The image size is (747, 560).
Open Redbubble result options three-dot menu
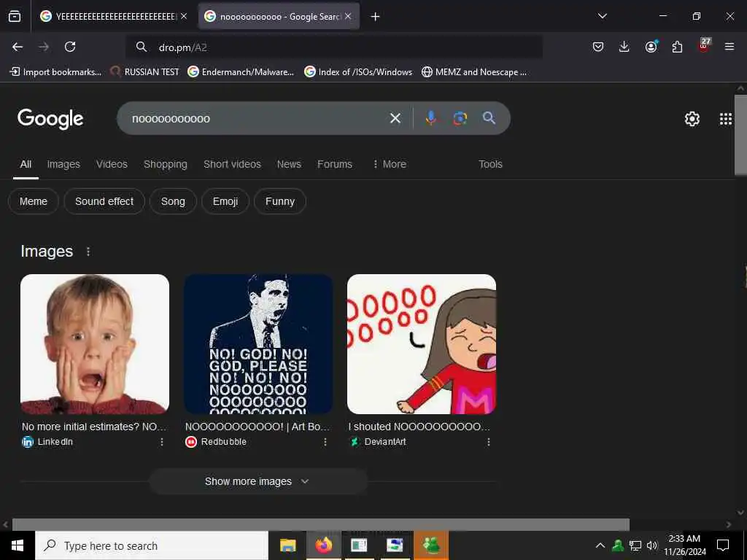coord(325,442)
